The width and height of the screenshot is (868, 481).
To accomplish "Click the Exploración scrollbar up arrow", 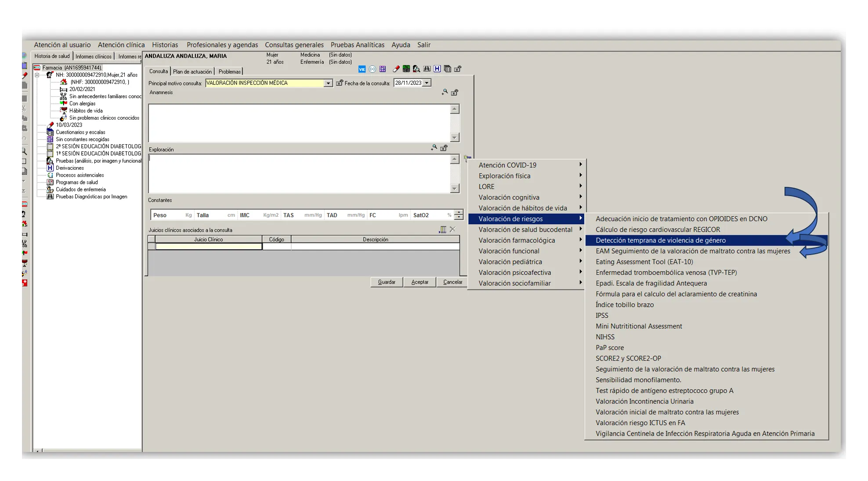I will [x=455, y=159].
